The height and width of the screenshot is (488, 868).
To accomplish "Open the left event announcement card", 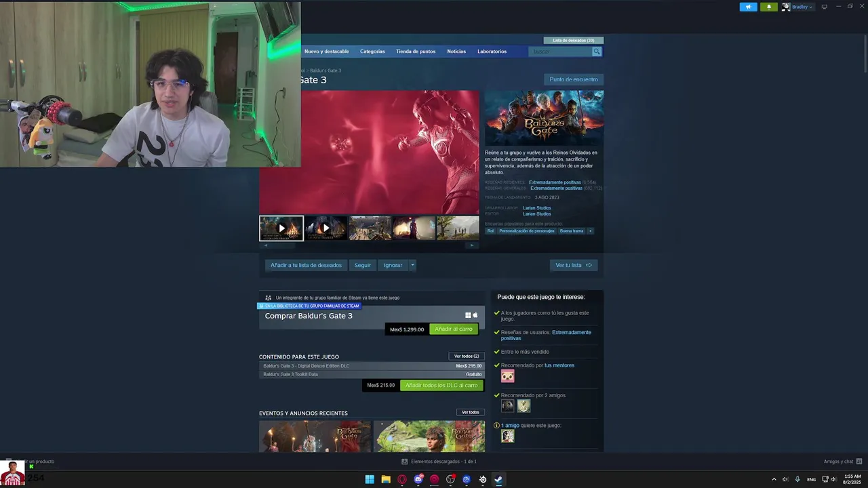I will pyautogui.click(x=315, y=436).
